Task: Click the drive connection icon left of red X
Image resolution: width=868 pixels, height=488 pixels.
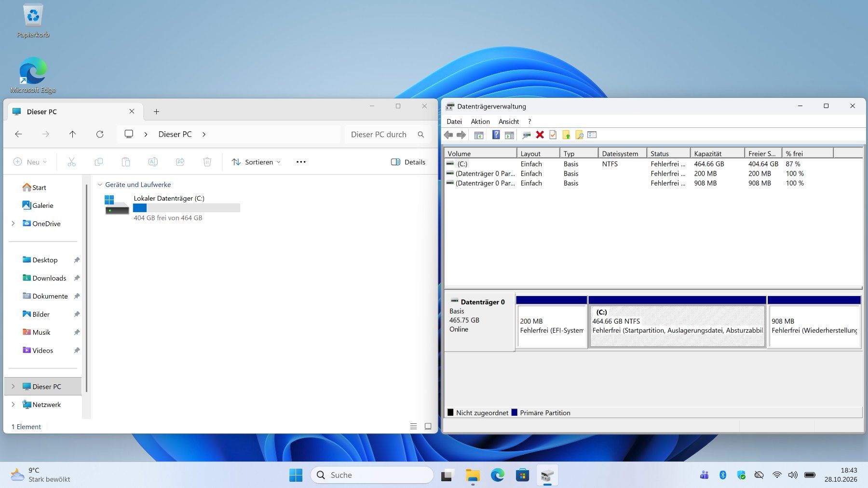Action: pos(527,135)
